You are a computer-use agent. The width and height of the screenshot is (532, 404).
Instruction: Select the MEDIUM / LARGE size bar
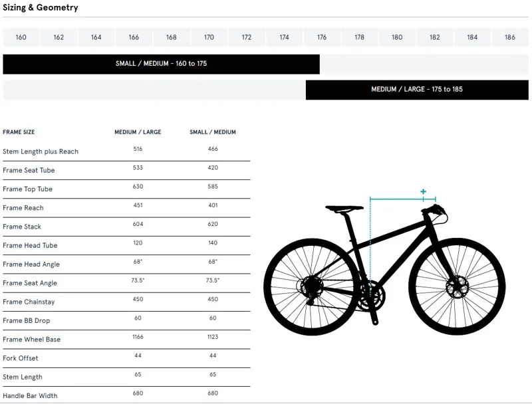[418, 89]
